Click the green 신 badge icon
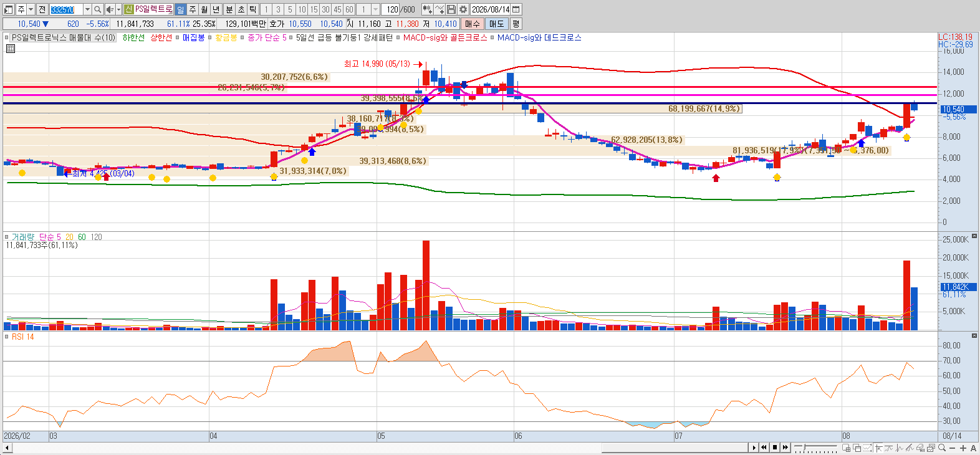Viewport: 980px width, 455px height. coord(128,9)
